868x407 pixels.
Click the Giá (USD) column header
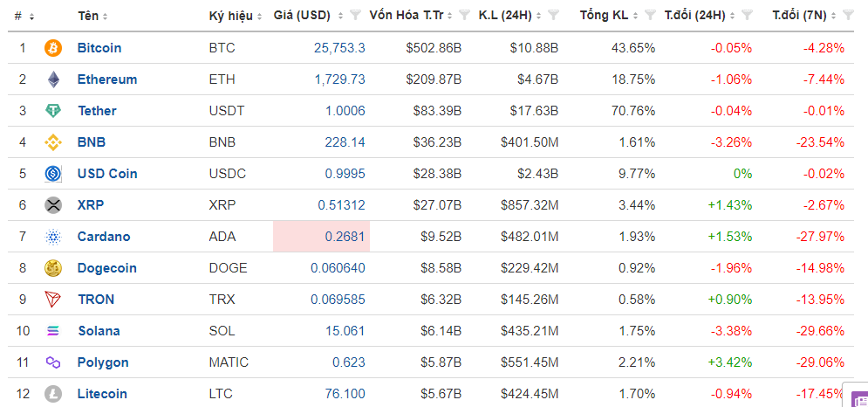pyautogui.click(x=302, y=16)
